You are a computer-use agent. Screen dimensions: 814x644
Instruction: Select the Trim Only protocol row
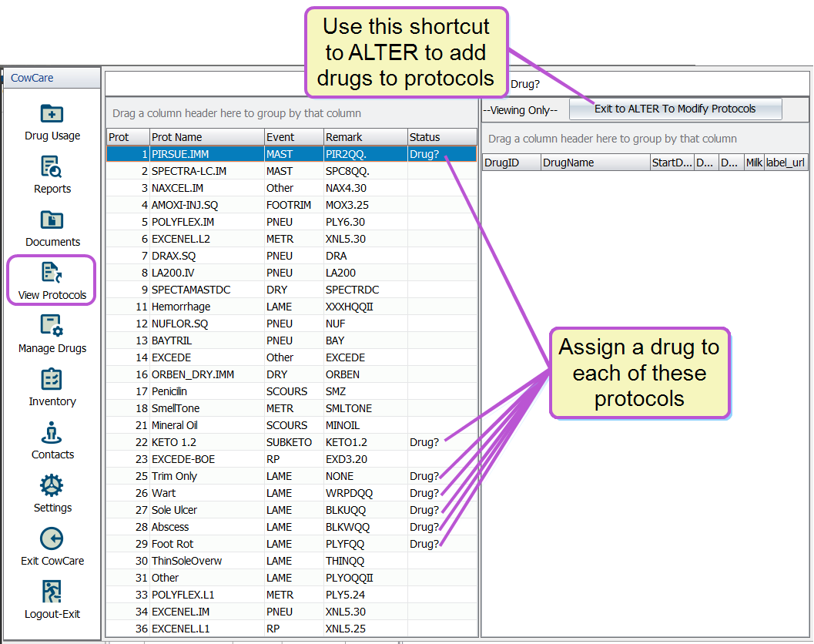tap(291, 476)
